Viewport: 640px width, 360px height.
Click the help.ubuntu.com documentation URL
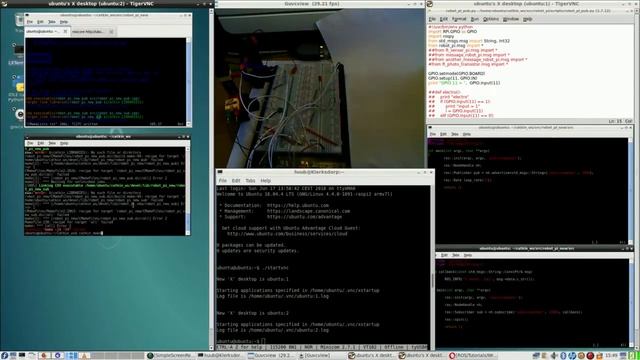pos(298,205)
